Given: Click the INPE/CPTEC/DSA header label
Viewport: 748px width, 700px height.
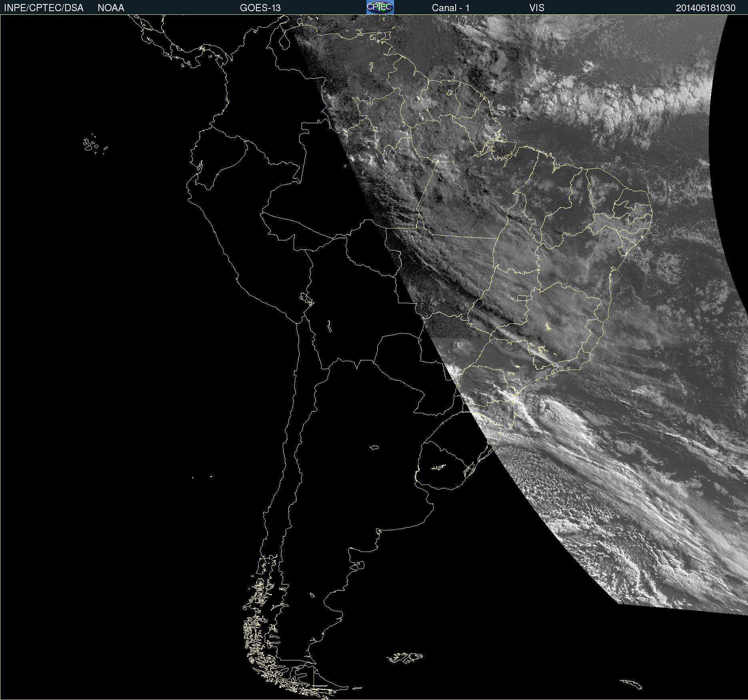Looking at the screenshot, I should pos(44,8).
